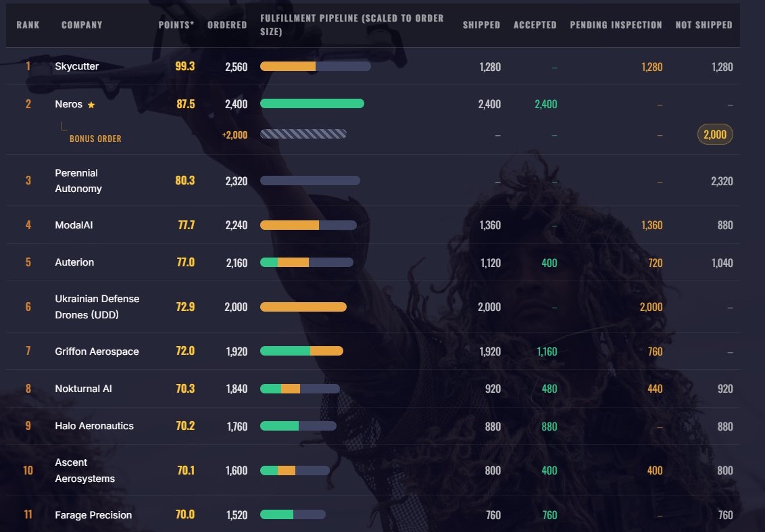
Task: Click rank number 10 for Ascent Aerosystems
Action: point(28,470)
